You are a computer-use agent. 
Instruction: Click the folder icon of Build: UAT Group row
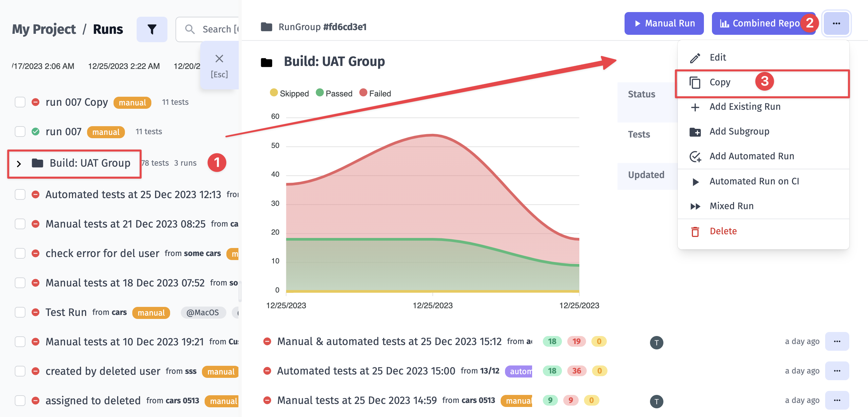(38, 163)
